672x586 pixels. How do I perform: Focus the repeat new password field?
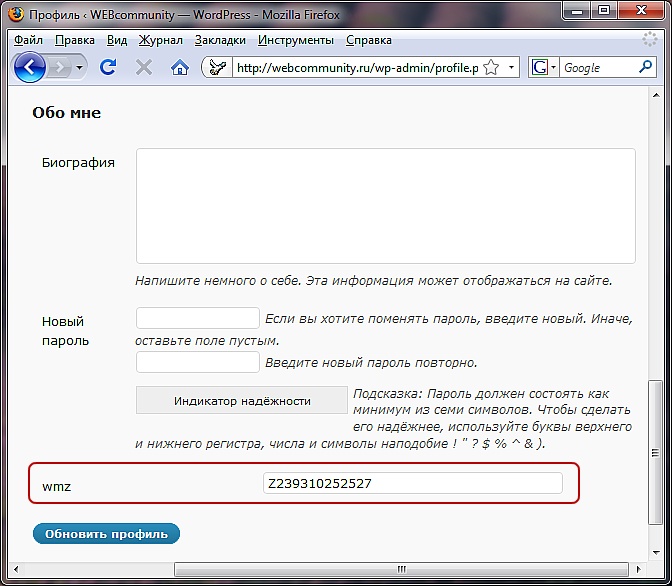[x=198, y=362]
